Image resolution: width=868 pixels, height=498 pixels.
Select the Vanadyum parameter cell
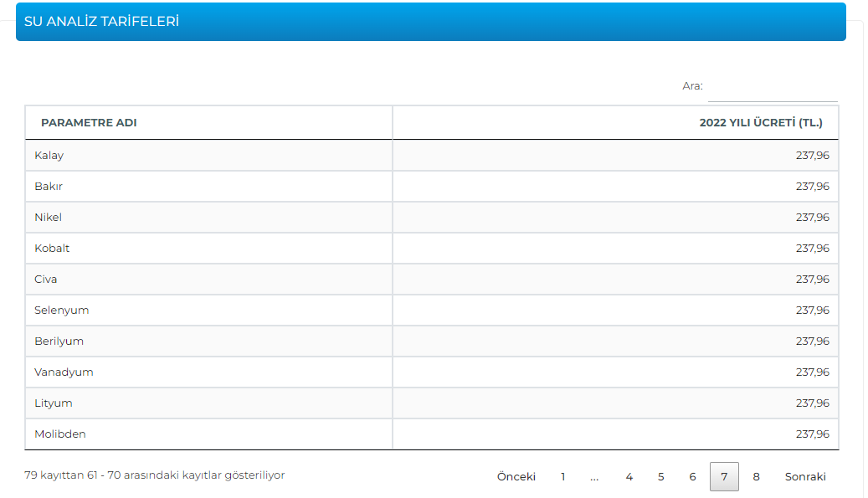click(208, 372)
